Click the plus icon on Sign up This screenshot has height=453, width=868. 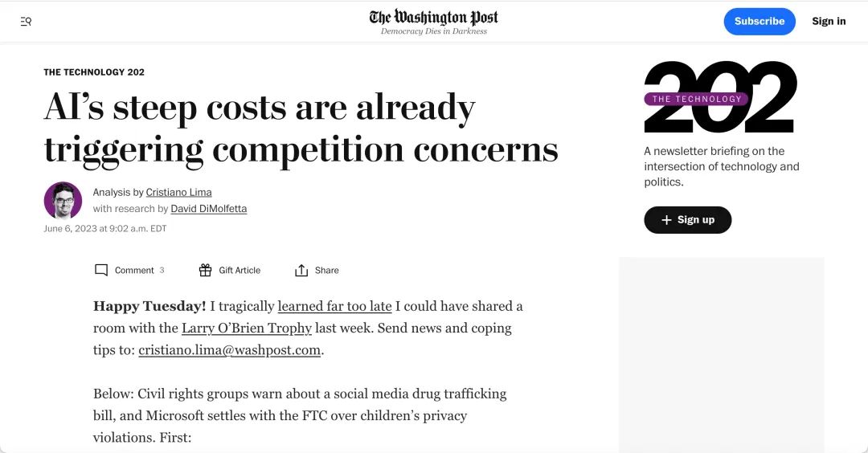[x=666, y=220]
